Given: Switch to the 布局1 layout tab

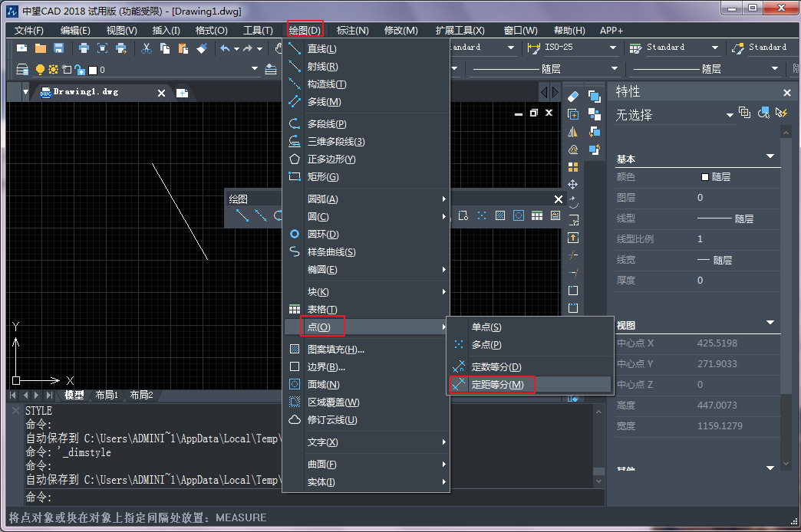Looking at the screenshot, I should pos(107,395).
